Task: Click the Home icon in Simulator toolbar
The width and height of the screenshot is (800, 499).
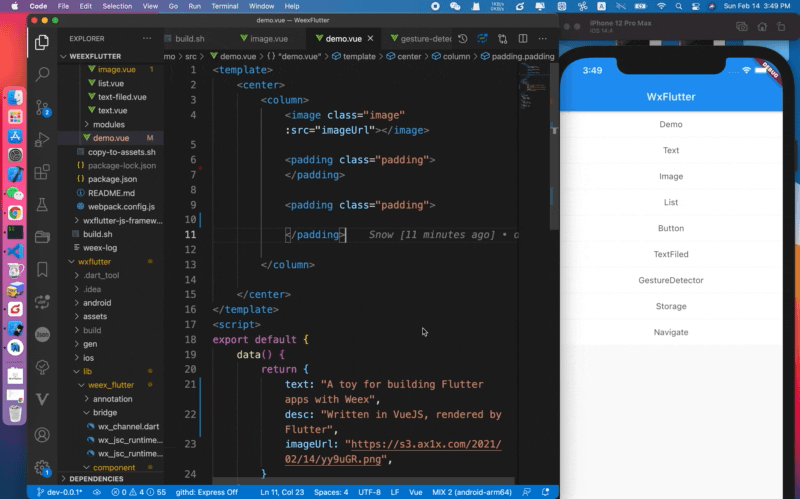Action: click(762, 27)
